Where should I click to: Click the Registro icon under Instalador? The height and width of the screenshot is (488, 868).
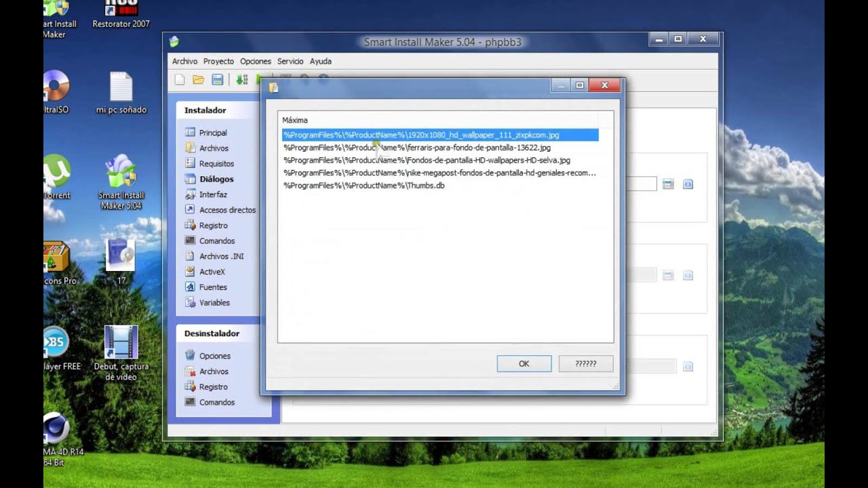coord(191,225)
